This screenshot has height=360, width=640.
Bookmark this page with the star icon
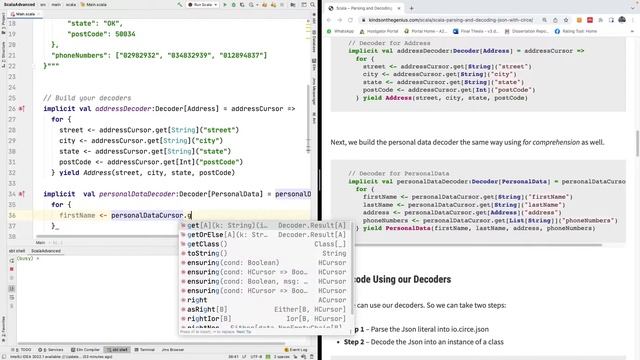pyautogui.click(x=566, y=20)
